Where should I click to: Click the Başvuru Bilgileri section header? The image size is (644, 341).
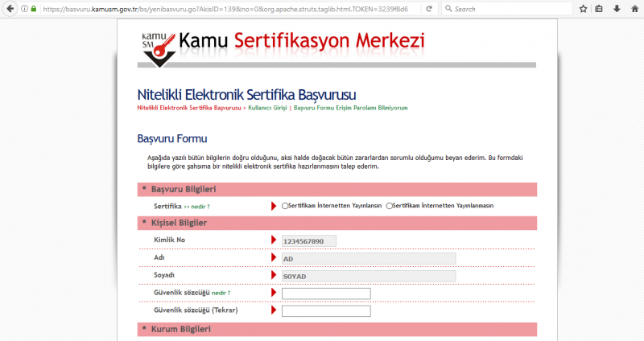tap(336, 189)
